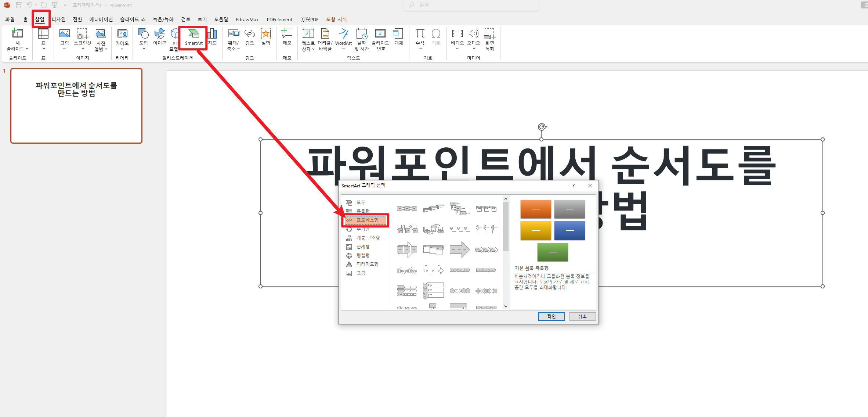Expand the 도형 shapes dropdown
868x417 pixels.
pyautogui.click(x=144, y=48)
